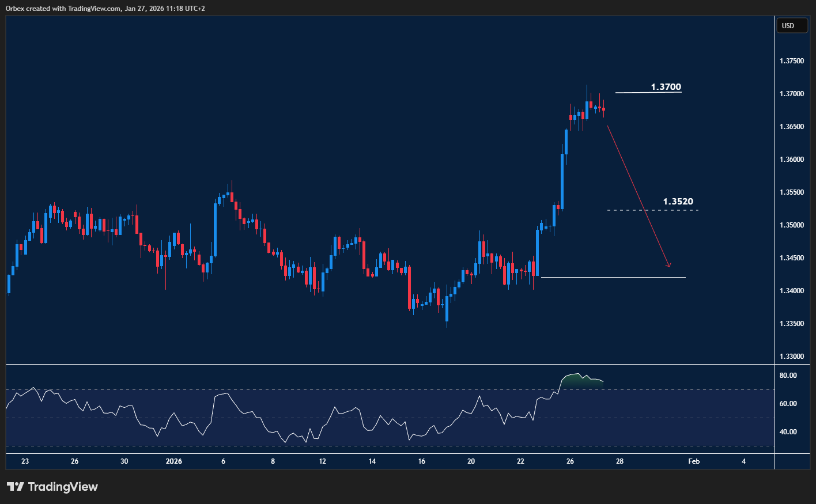Select the date label 16 on time axis
Image resolution: width=816 pixels, height=504 pixels.
click(x=422, y=461)
